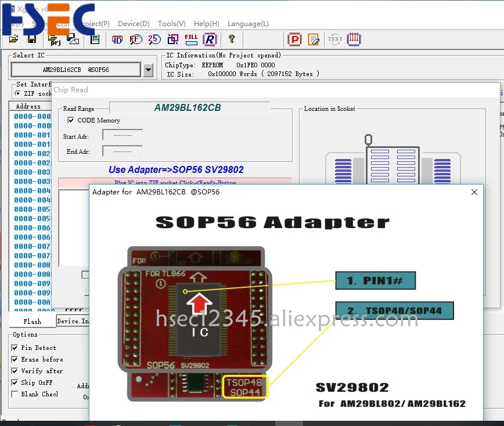Click the 25 flash detect toolbar icon
This screenshot has width=504, height=426.
coord(154,39)
